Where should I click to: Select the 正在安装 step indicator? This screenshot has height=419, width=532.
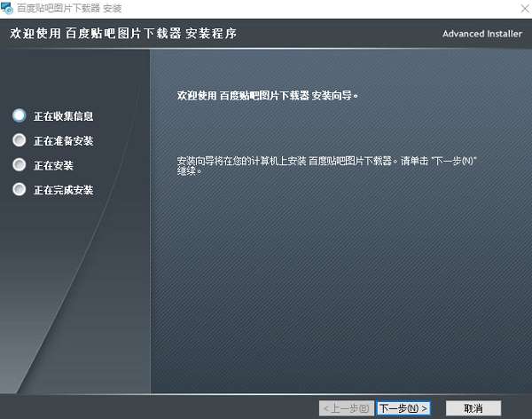tap(20, 165)
